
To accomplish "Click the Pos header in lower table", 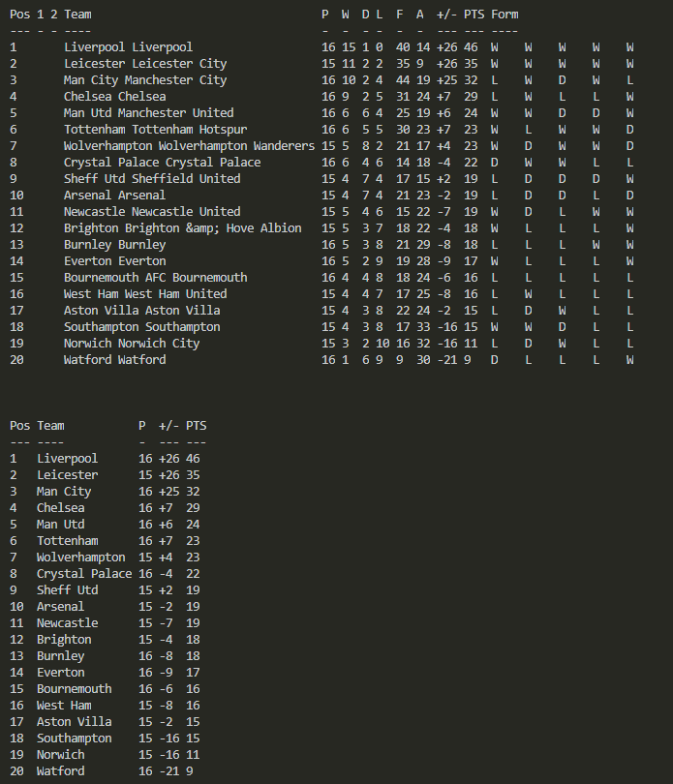I will click(x=19, y=425).
